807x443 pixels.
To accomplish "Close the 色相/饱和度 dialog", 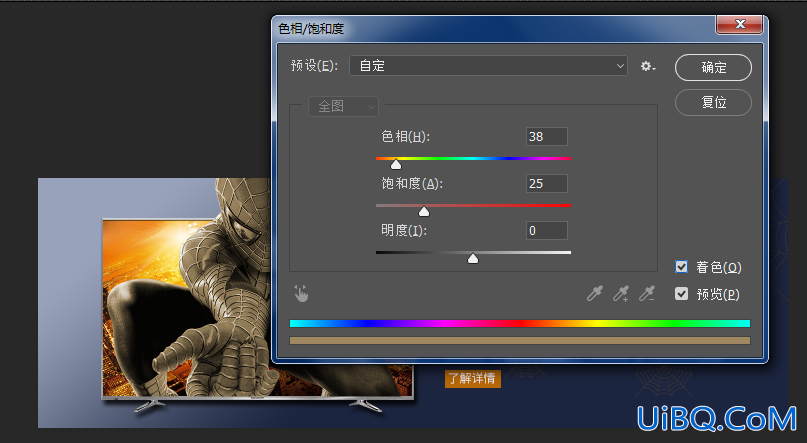I will tap(740, 24).
